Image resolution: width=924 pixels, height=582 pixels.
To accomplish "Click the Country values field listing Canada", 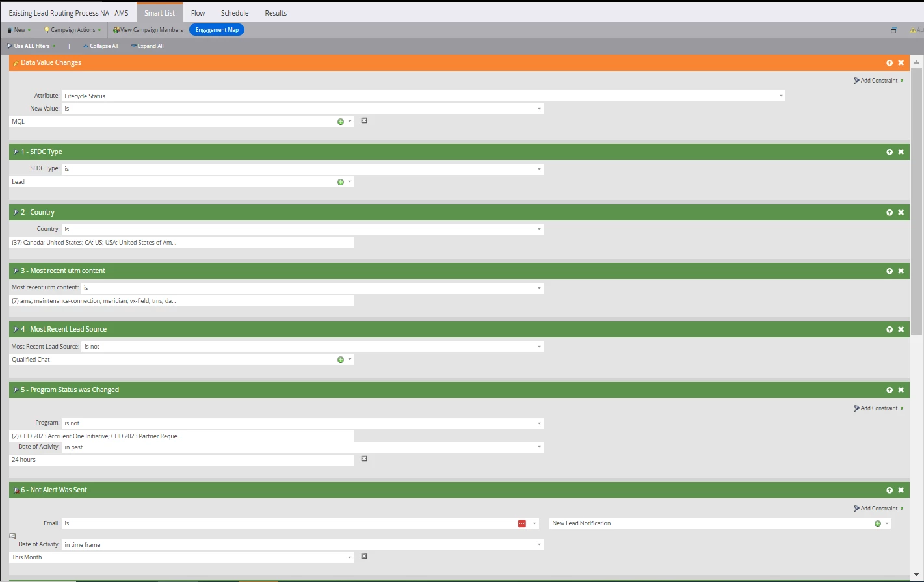I will pos(181,243).
